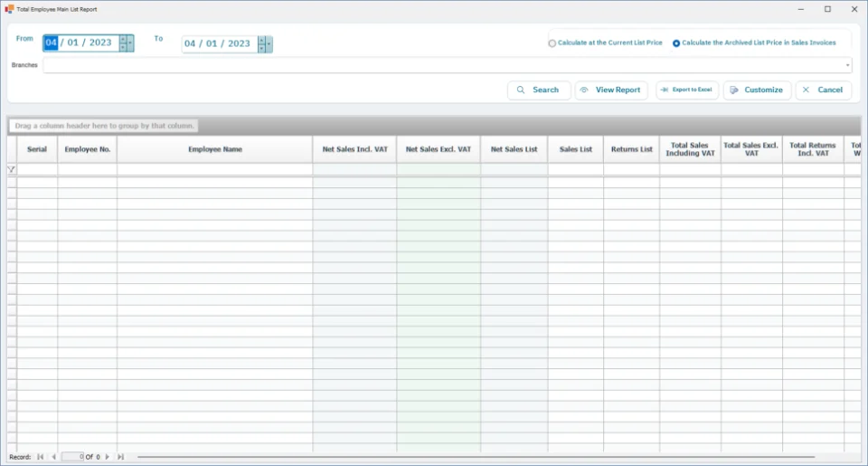The height and width of the screenshot is (466, 868).
Task: Open the View Report button
Action: point(611,90)
